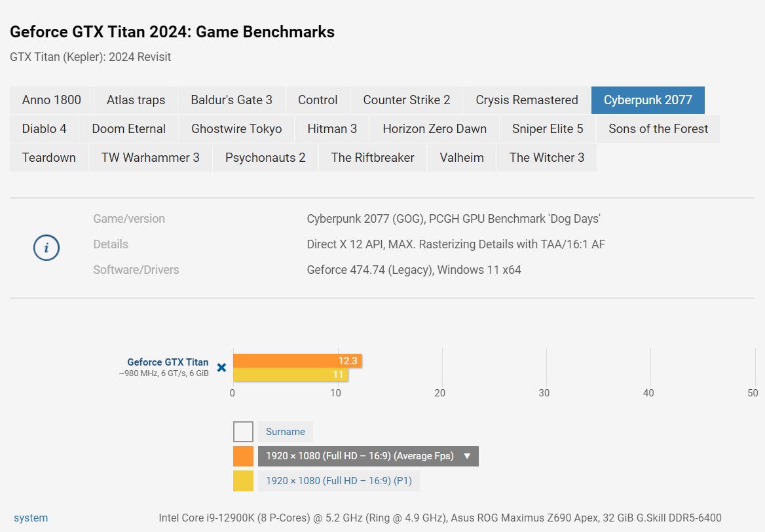Image resolution: width=765 pixels, height=532 pixels.
Task: Click the yellow 11 fps bar
Action: click(x=290, y=374)
